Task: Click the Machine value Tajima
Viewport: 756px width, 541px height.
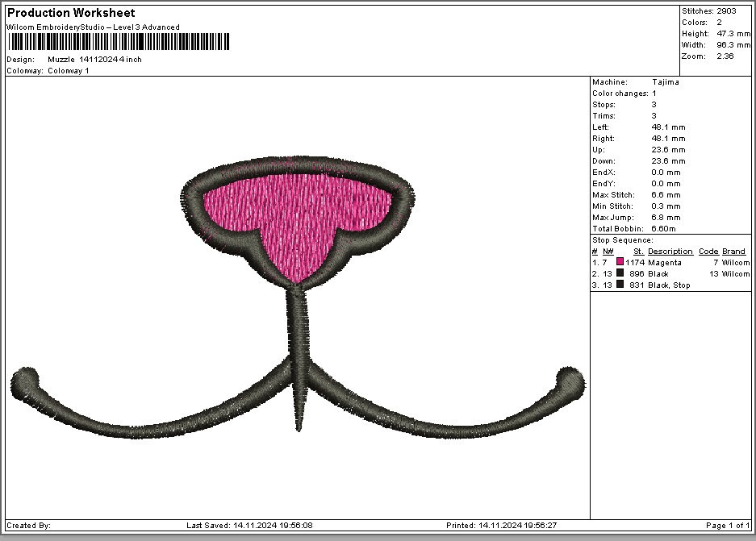Action: tap(665, 82)
